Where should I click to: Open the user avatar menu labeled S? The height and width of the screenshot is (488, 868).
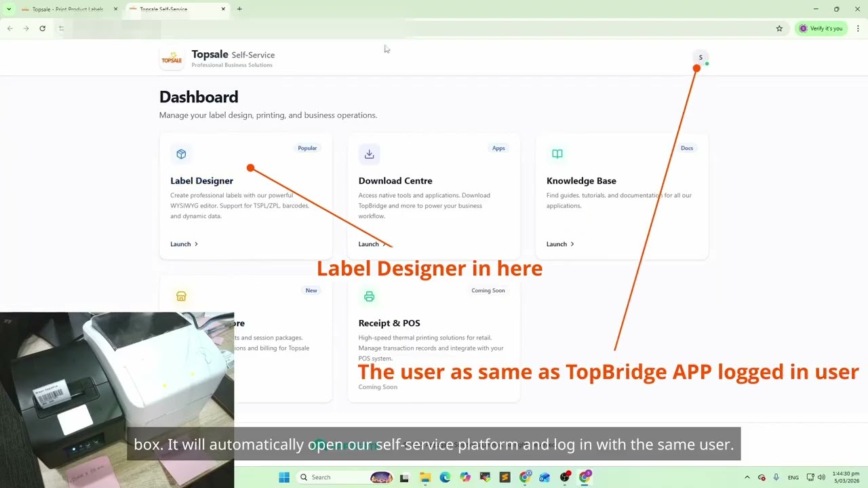701,58
